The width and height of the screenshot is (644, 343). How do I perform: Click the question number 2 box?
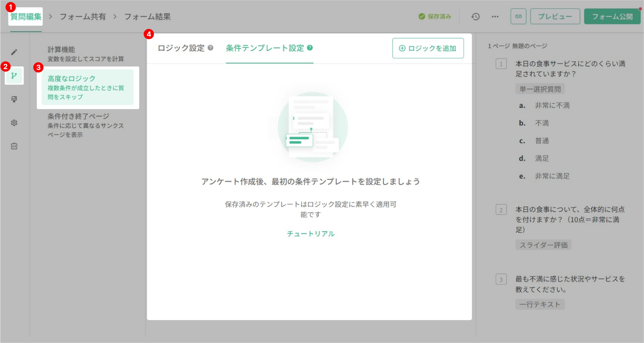pyautogui.click(x=501, y=210)
